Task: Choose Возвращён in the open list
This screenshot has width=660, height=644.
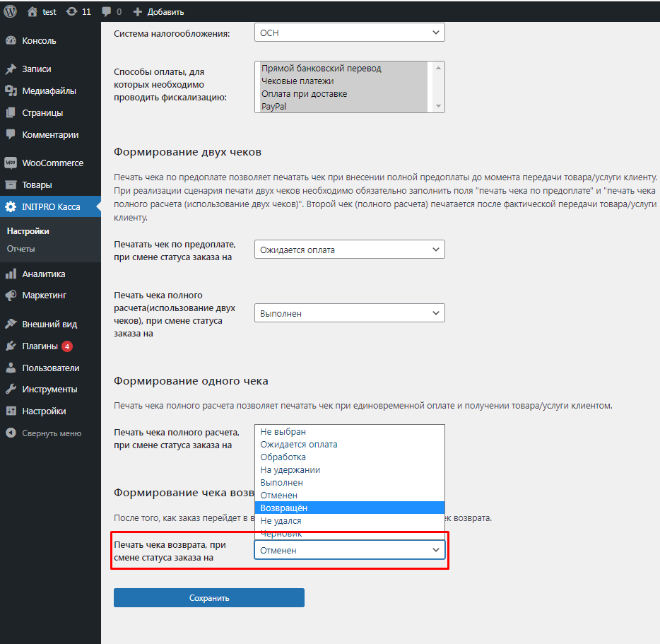Action: [349, 508]
